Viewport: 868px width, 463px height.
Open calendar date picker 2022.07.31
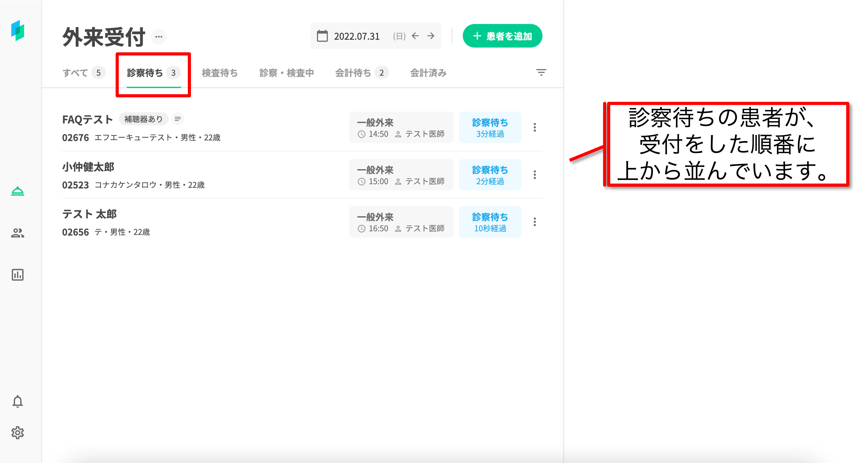[x=356, y=36]
